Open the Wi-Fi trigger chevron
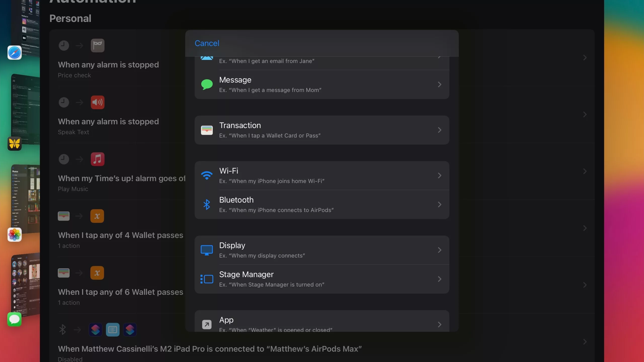 (439, 175)
